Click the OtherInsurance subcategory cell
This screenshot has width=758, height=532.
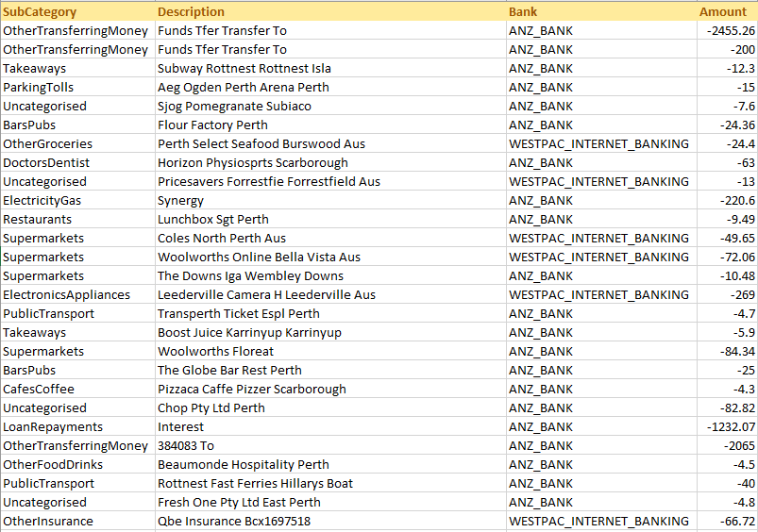click(x=77, y=521)
